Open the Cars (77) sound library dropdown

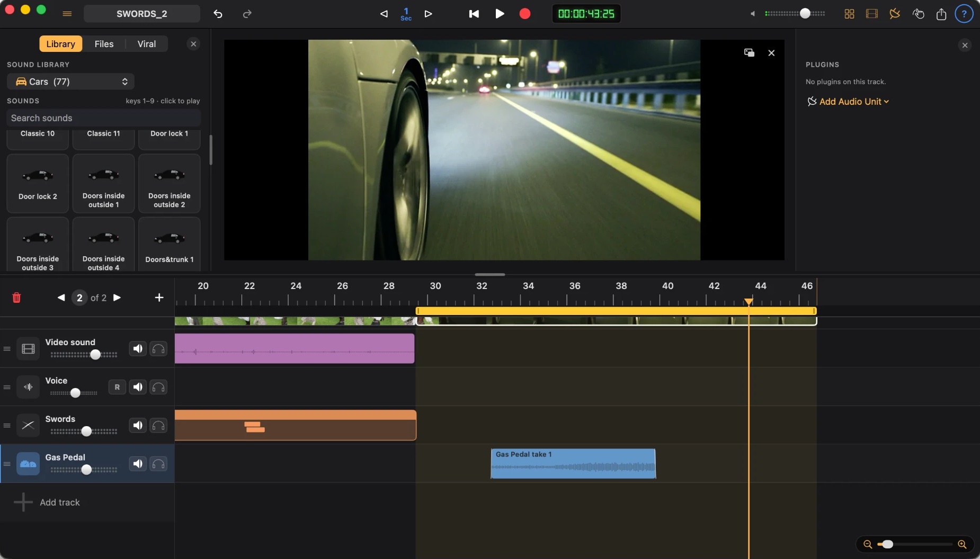[71, 82]
